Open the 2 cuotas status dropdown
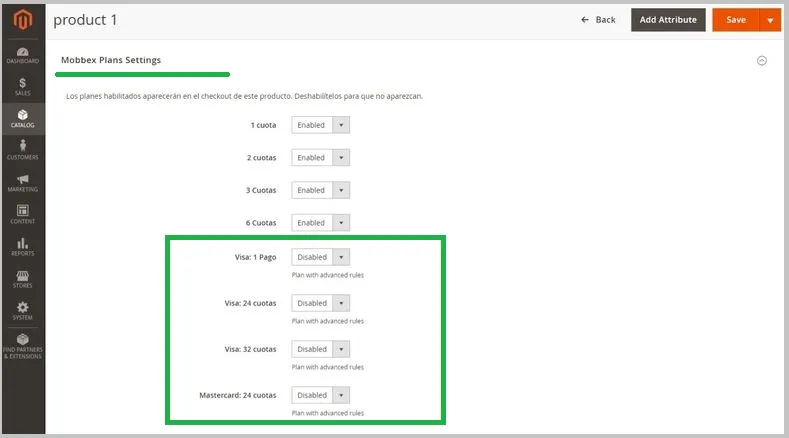789x438 pixels. (x=321, y=158)
